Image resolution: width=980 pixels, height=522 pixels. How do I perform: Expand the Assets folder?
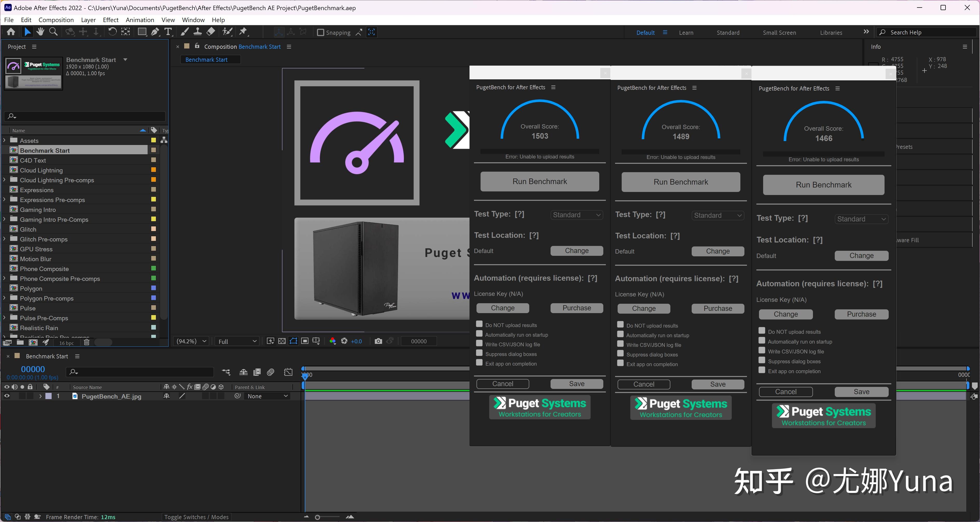coord(4,140)
